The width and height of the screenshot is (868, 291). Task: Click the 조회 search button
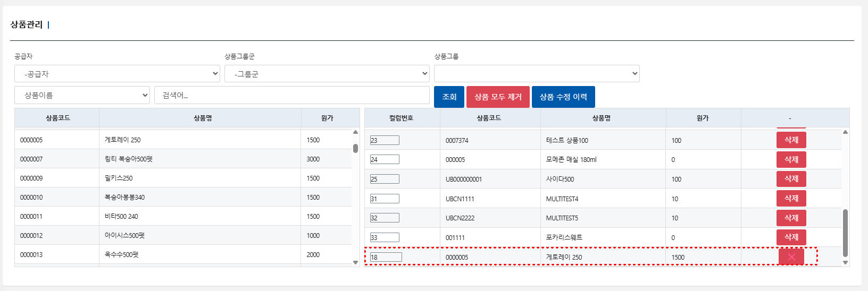click(449, 97)
